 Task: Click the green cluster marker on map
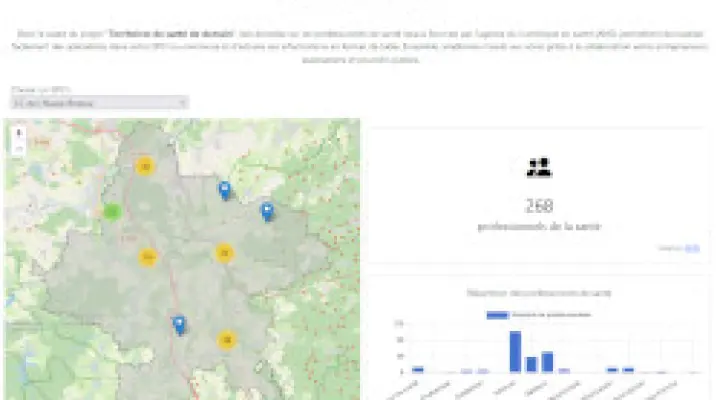(113, 211)
